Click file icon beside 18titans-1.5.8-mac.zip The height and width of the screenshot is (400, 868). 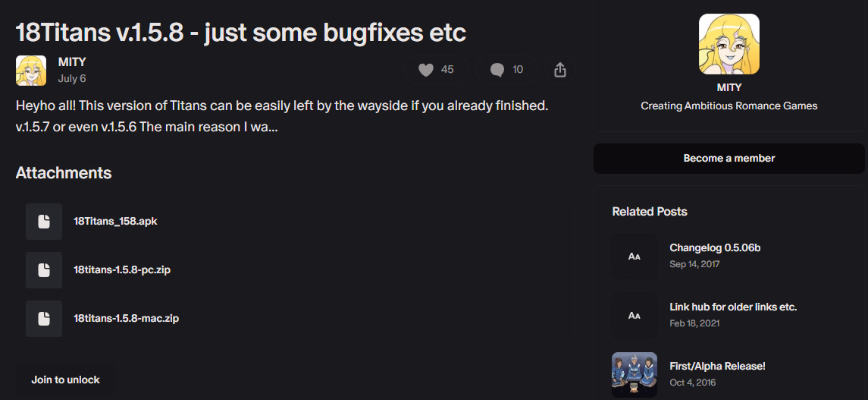pyautogui.click(x=44, y=319)
